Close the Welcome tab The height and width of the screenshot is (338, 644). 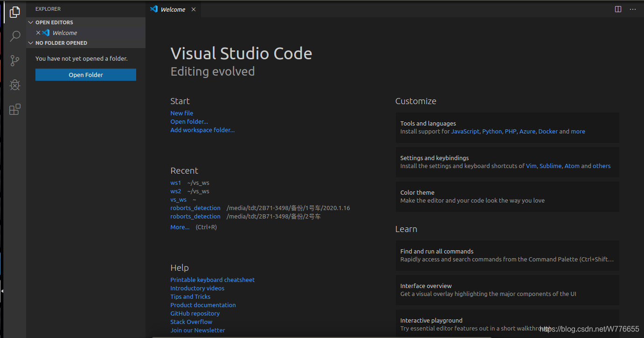click(x=194, y=9)
